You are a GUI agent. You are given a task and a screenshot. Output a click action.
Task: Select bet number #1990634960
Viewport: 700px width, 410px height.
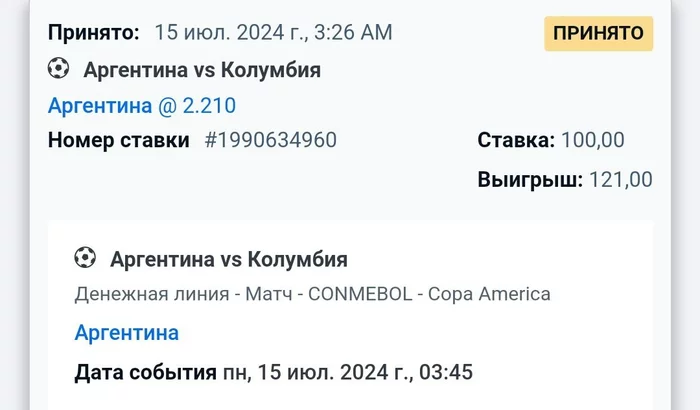(x=270, y=140)
